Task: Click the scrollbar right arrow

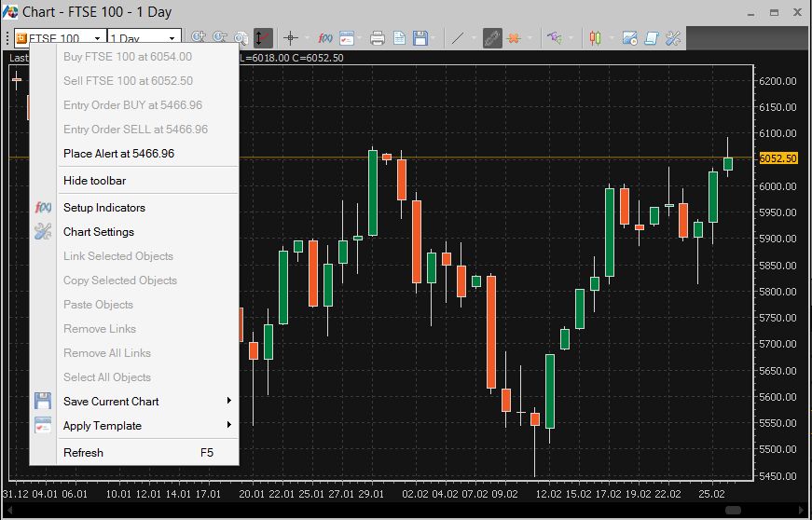Action: [802, 510]
